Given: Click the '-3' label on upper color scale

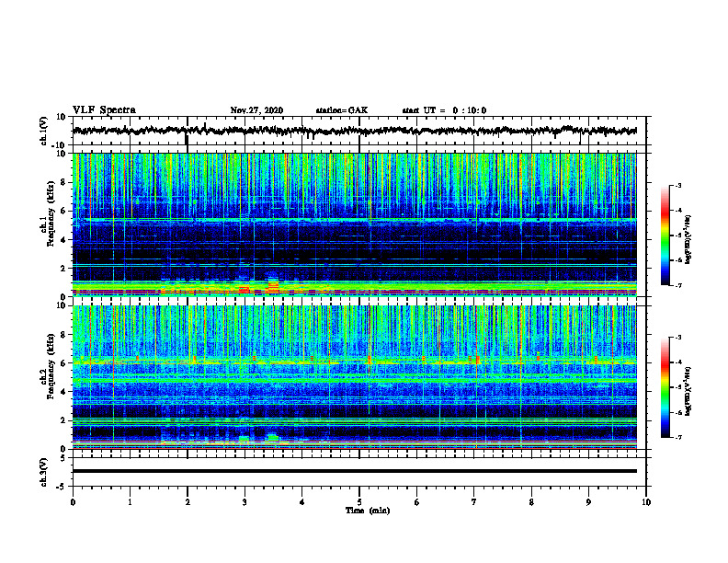Looking at the screenshot, I should 677,186.
